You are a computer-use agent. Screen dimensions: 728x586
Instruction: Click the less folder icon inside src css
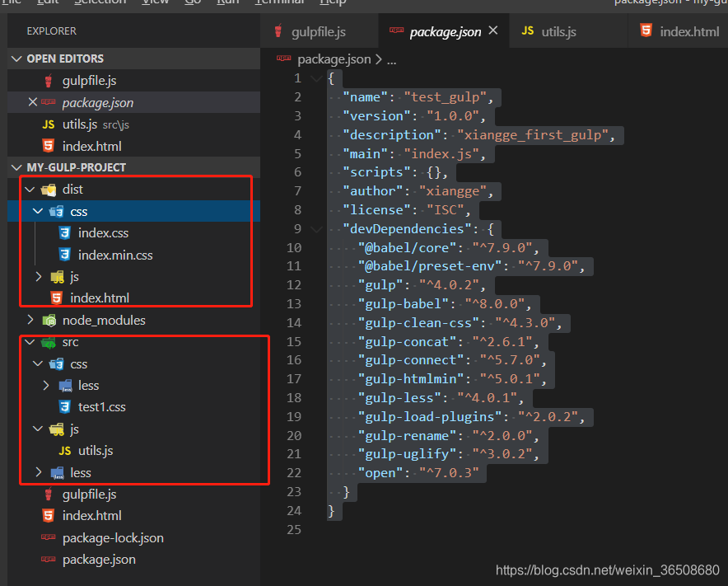[x=65, y=386]
